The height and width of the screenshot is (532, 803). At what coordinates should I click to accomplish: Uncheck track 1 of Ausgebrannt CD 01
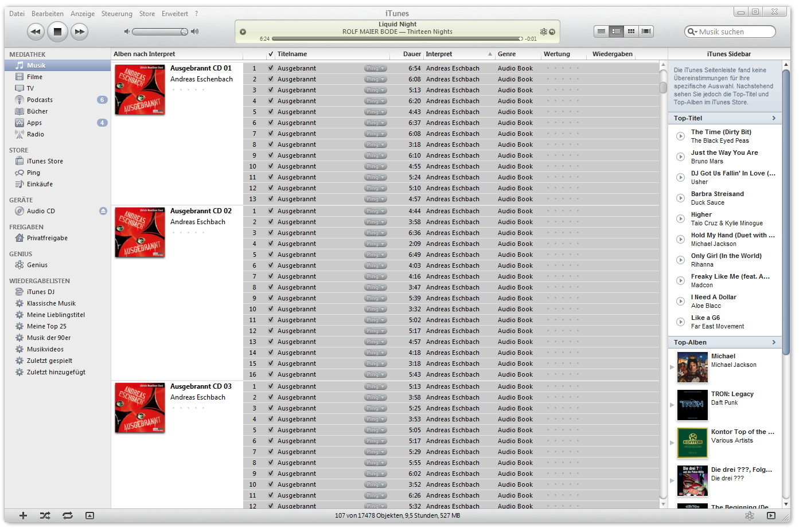point(271,68)
